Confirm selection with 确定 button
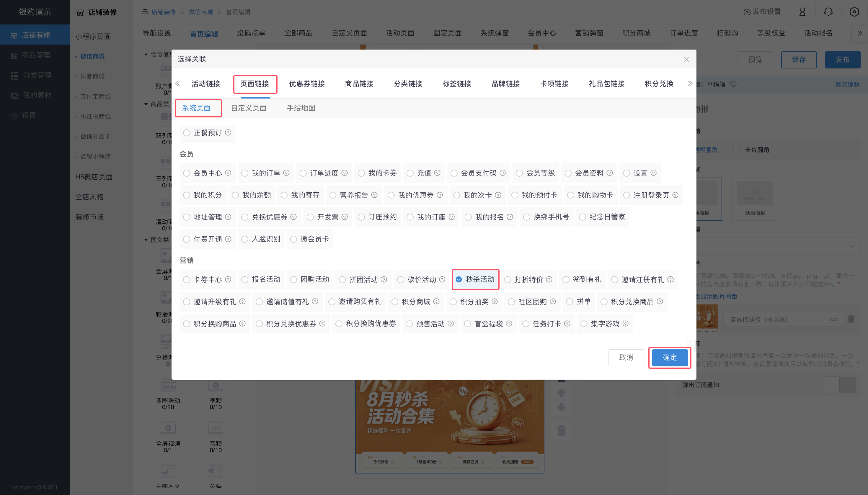 pyautogui.click(x=670, y=358)
